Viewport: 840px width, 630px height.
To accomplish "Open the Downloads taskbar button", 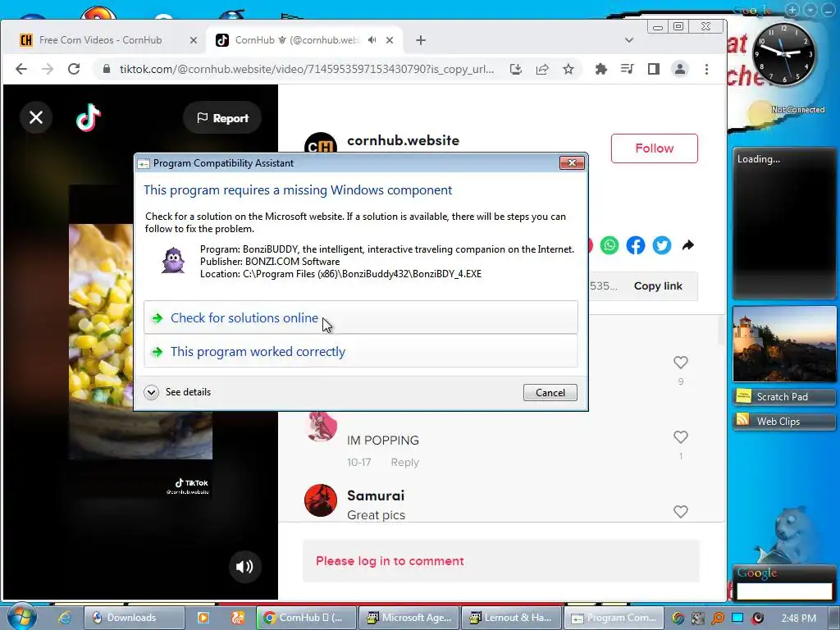I will pyautogui.click(x=134, y=618).
